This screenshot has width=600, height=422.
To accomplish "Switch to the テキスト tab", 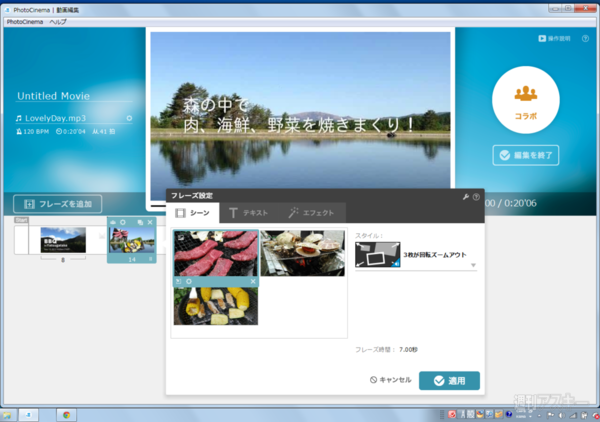I will (x=248, y=213).
